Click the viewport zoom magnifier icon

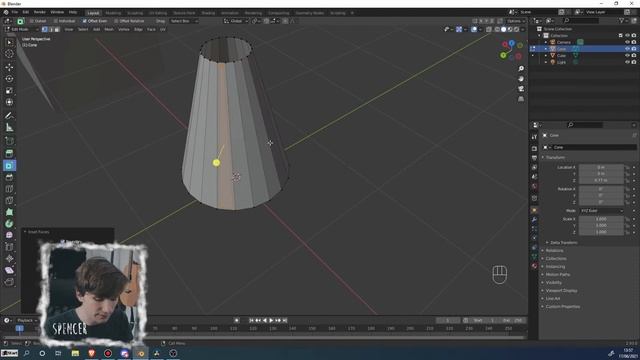521,69
